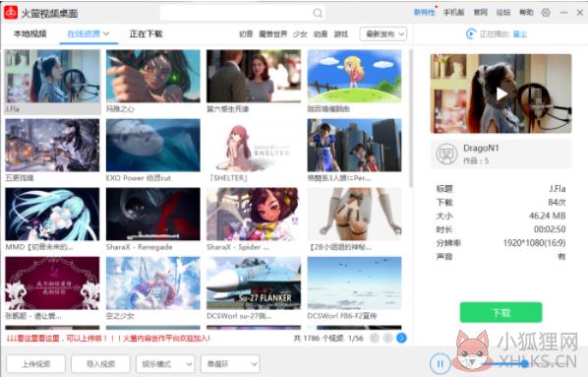Play the preview video in right panel

tap(501, 94)
